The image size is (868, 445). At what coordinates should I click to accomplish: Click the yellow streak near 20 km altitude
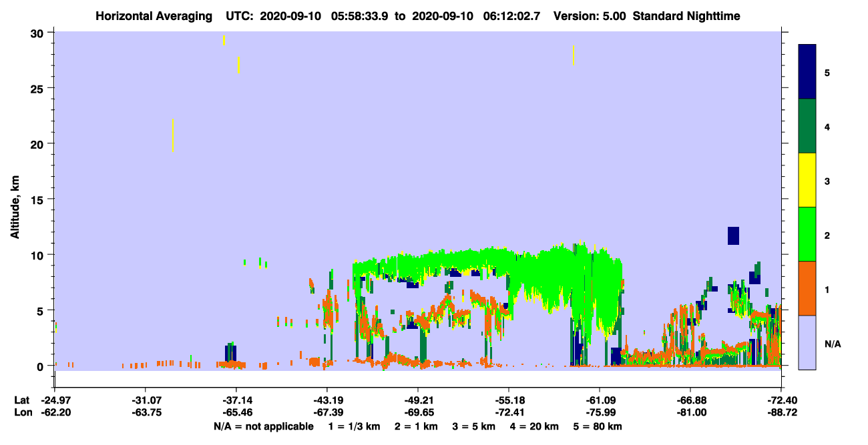pos(172,135)
